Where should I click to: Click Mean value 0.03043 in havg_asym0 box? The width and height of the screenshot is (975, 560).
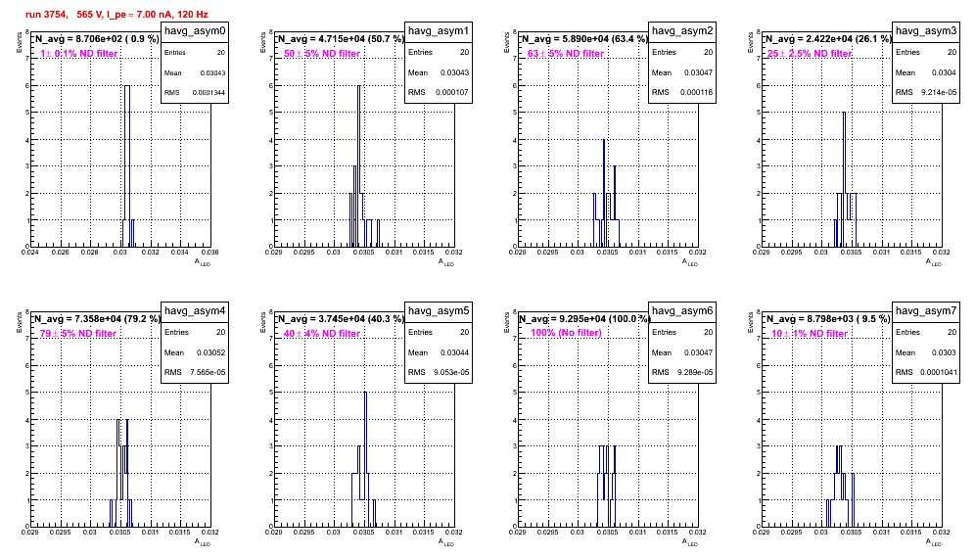212,72
